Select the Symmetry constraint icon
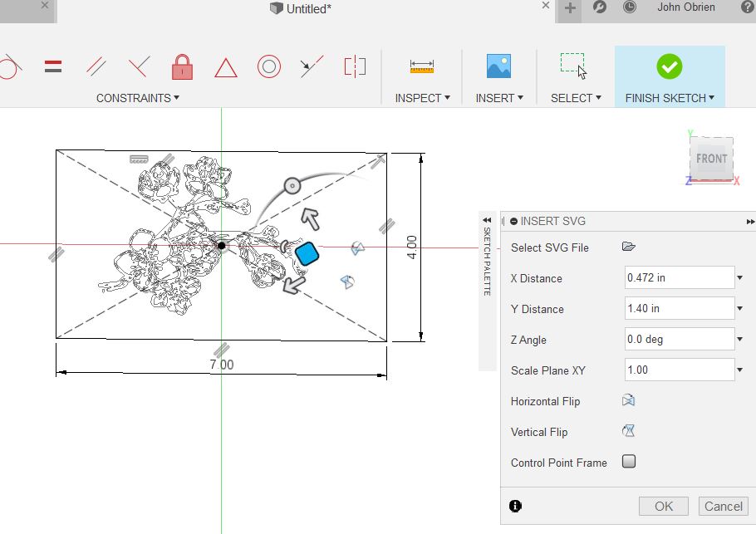 click(355, 66)
